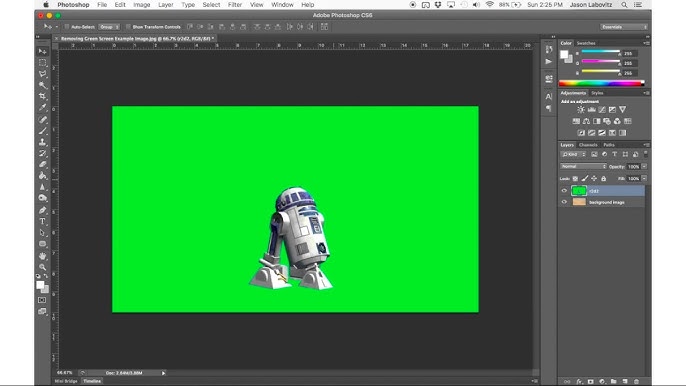Hide the background image layer

point(564,202)
